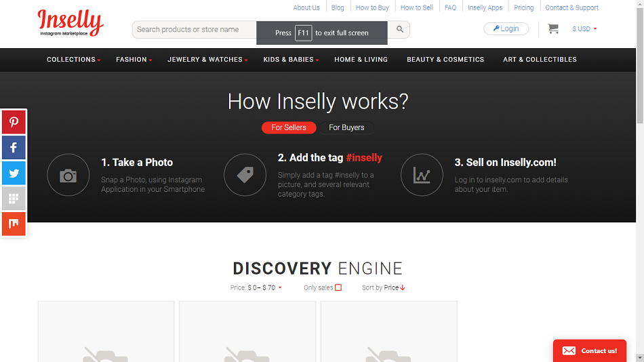The height and width of the screenshot is (362, 644).
Task: Open the How to Buy page
Action: click(x=372, y=7)
